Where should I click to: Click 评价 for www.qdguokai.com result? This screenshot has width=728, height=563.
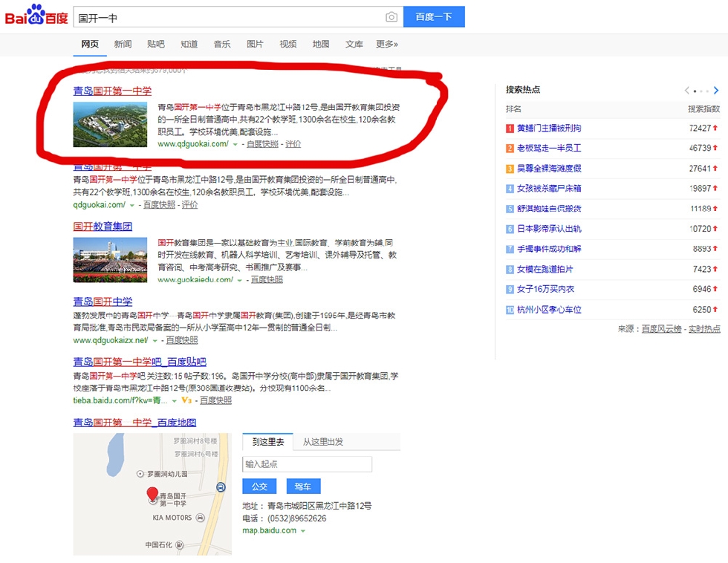click(293, 144)
